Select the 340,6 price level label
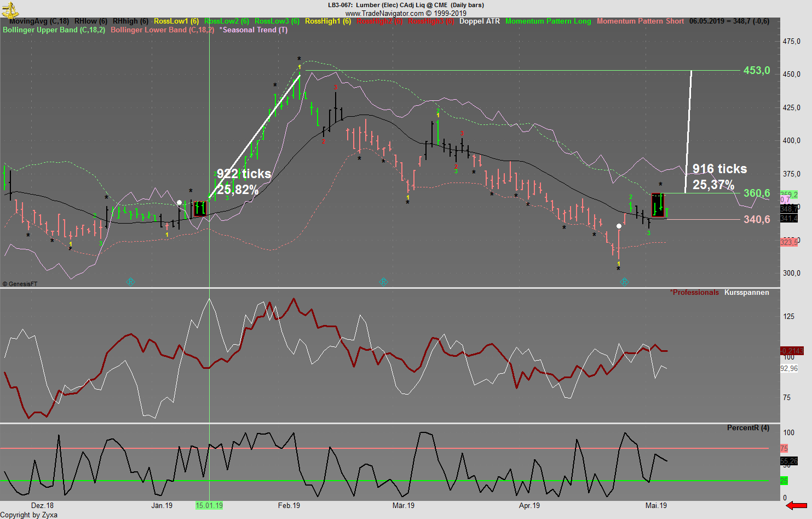This screenshot has width=812, height=519. pyautogui.click(x=757, y=220)
